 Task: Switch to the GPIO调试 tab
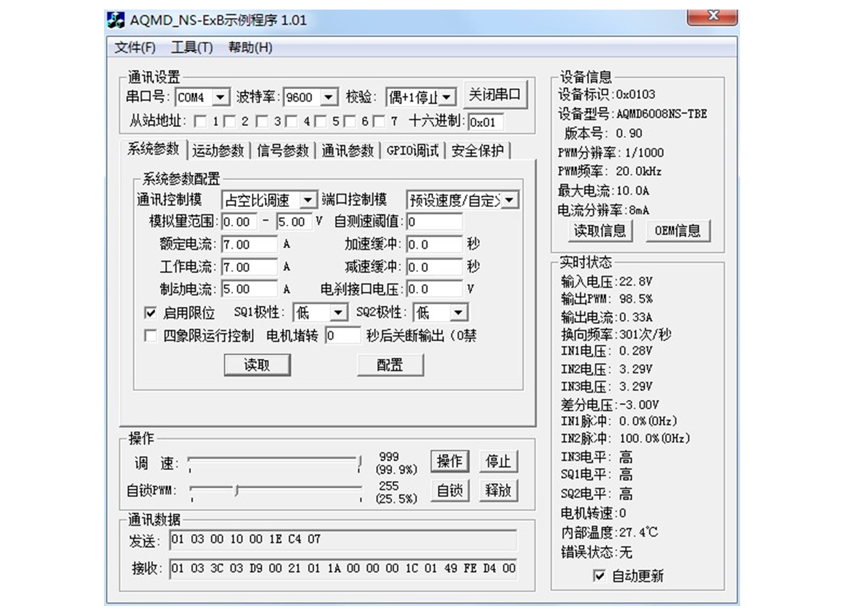(413, 151)
